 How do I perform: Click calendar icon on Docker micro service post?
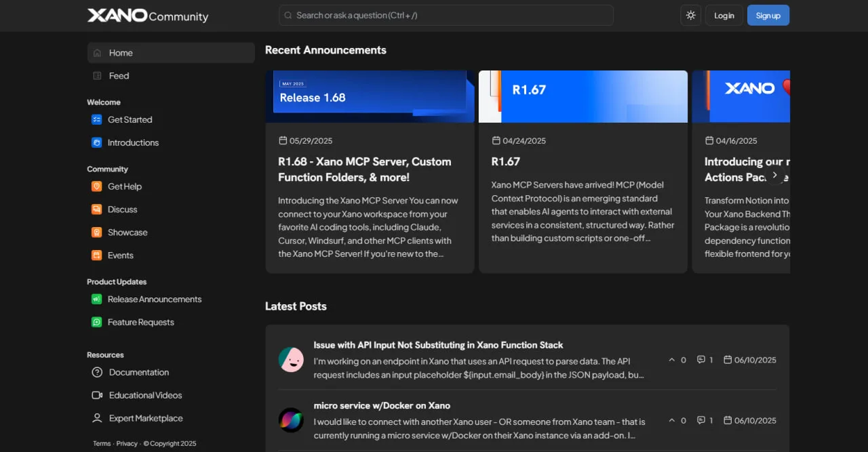(728, 420)
